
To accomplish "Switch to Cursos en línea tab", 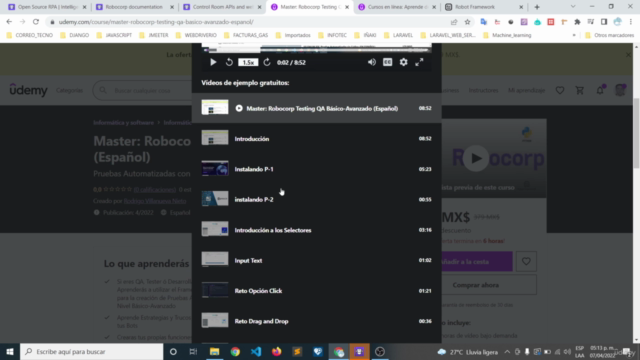I will click(397, 7).
